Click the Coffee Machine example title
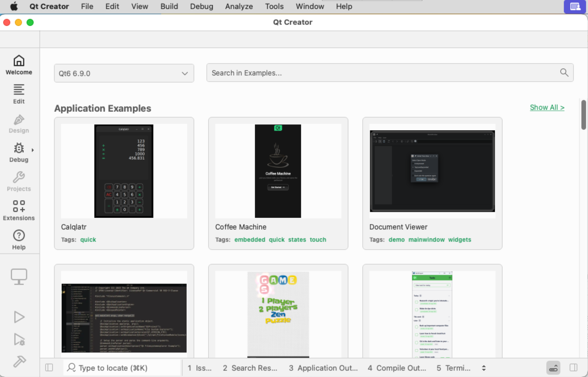588x377 pixels. pyautogui.click(x=241, y=227)
